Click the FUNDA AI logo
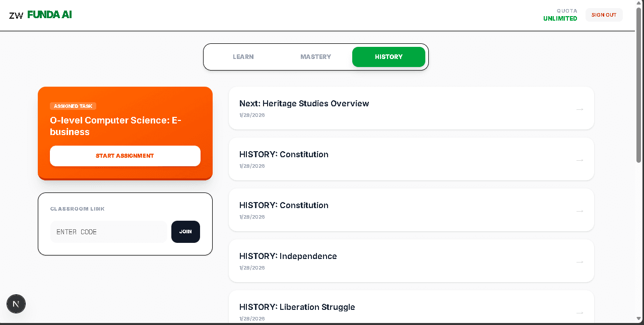The height and width of the screenshot is (325, 644). pyautogui.click(x=49, y=15)
